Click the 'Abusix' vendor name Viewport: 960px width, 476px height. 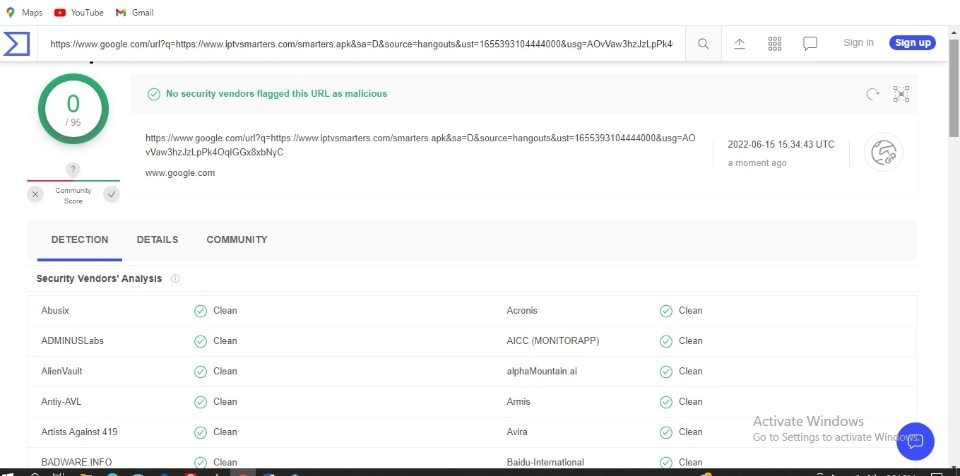point(55,311)
